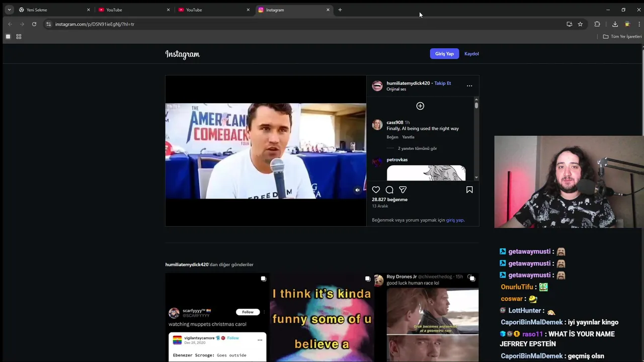Screen dimensions: 644x362
Task: Click the Instagram logo
Action: coord(183,54)
